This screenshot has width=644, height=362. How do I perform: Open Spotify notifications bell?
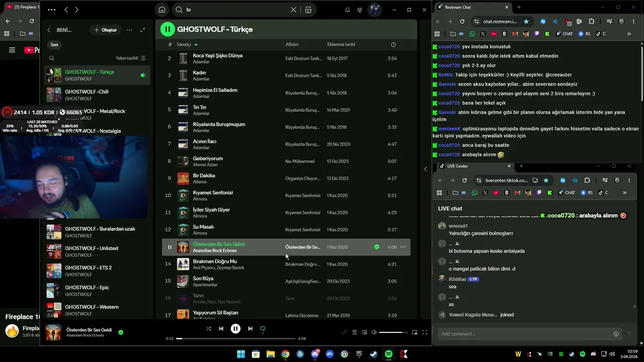[x=347, y=10]
